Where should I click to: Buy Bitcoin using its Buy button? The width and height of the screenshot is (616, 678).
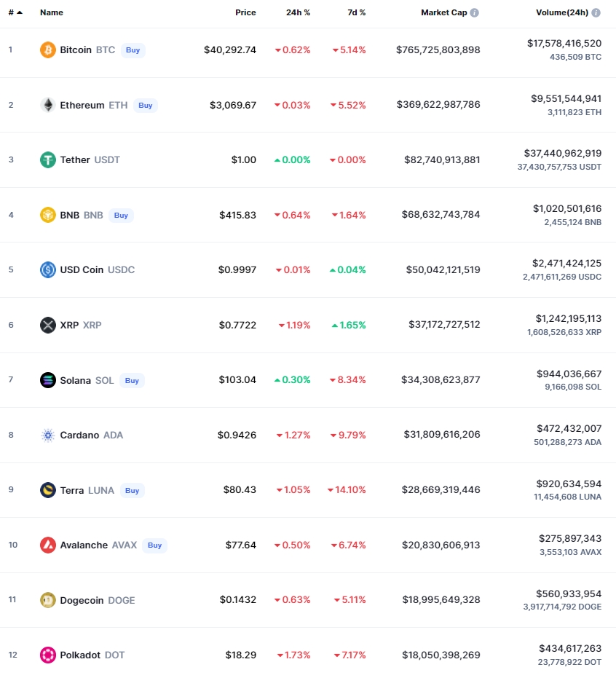(x=133, y=50)
